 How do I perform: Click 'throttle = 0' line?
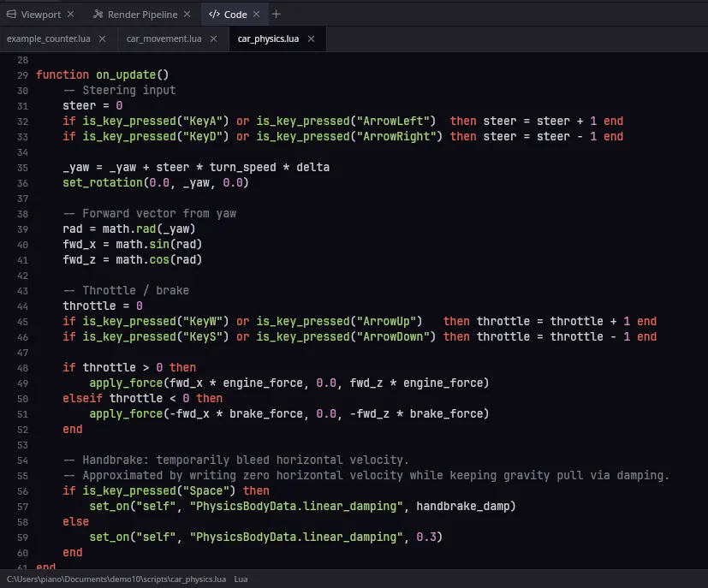pyautogui.click(x=103, y=306)
